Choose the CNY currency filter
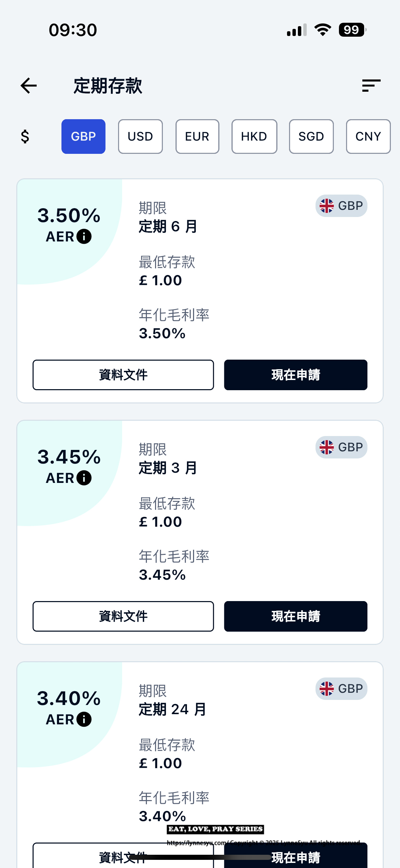The height and width of the screenshot is (868, 400). point(368,137)
